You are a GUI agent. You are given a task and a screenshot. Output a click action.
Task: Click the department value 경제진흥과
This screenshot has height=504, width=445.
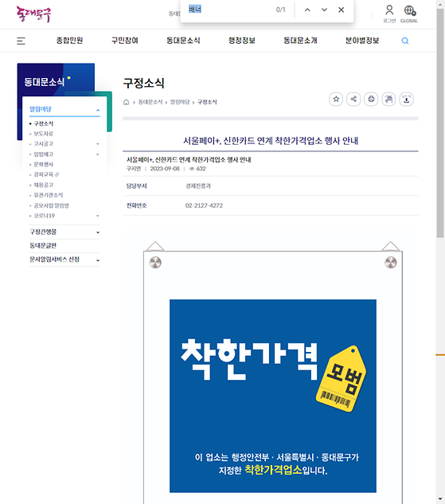click(198, 186)
